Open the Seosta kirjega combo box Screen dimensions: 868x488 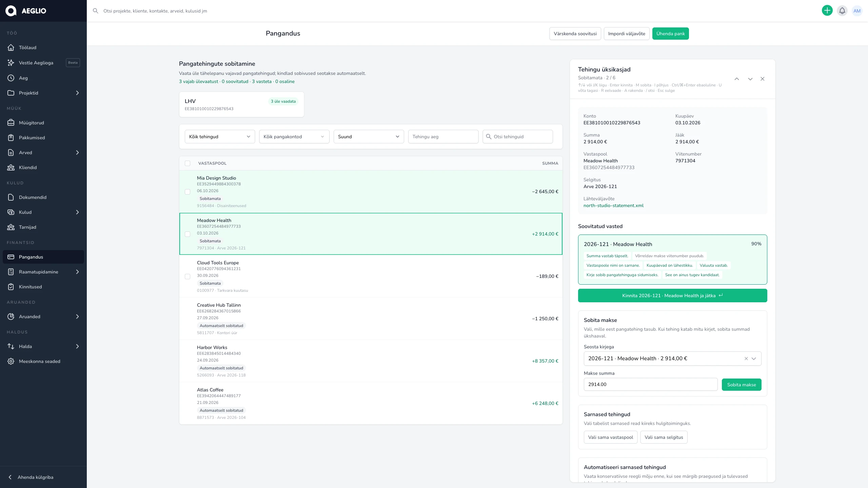672,359
